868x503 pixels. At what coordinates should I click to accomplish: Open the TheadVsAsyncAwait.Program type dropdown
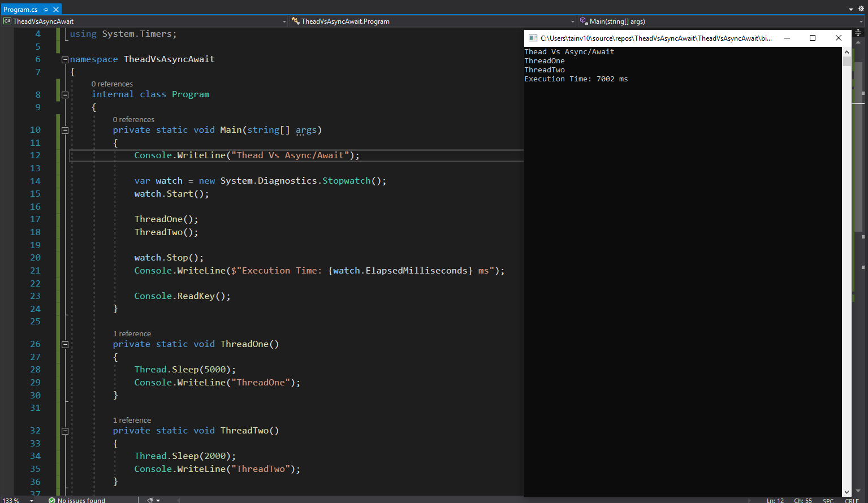pos(573,21)
